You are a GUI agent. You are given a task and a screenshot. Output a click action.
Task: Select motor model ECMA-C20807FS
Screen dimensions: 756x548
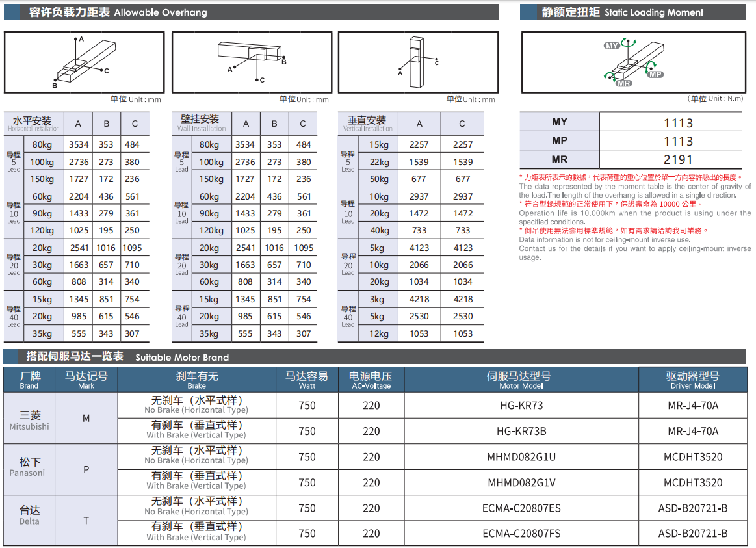tap(521, 534)
